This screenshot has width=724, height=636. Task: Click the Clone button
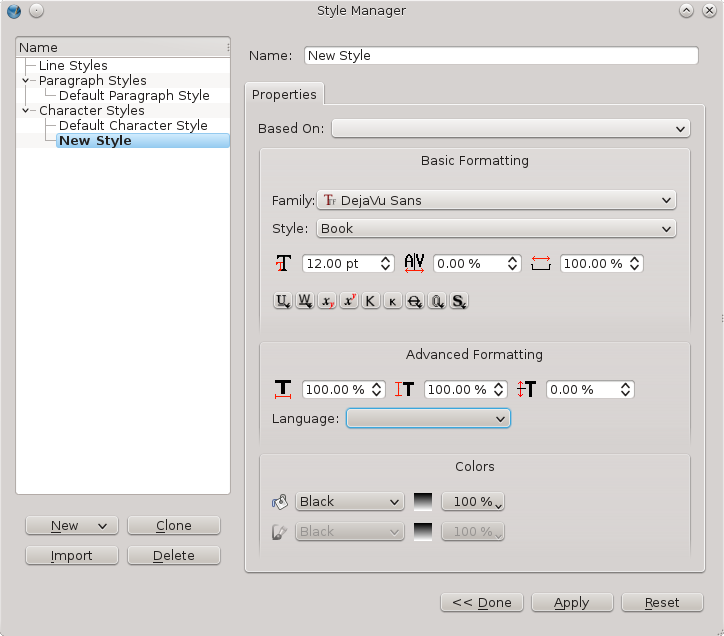pyautogui.click(x=173, y=526)
